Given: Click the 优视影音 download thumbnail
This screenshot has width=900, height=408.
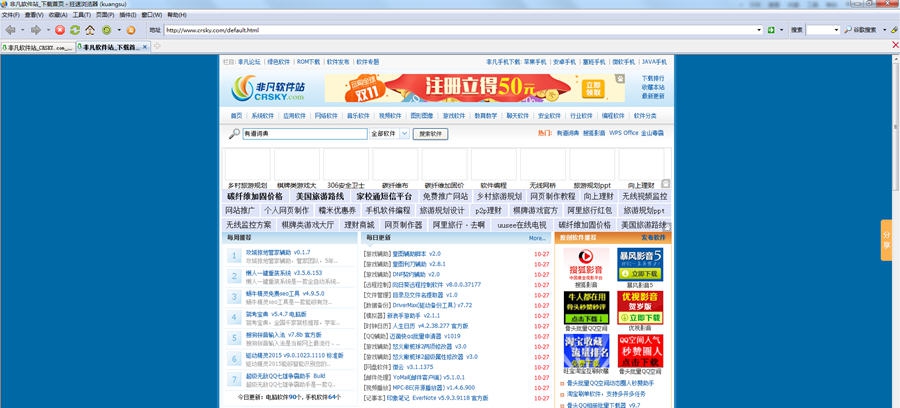Looking at the screenshot, I should [x=640, y=308].
